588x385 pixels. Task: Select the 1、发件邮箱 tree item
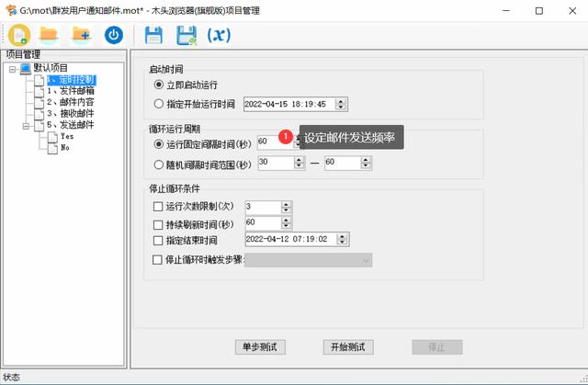[x=70, y=91]
